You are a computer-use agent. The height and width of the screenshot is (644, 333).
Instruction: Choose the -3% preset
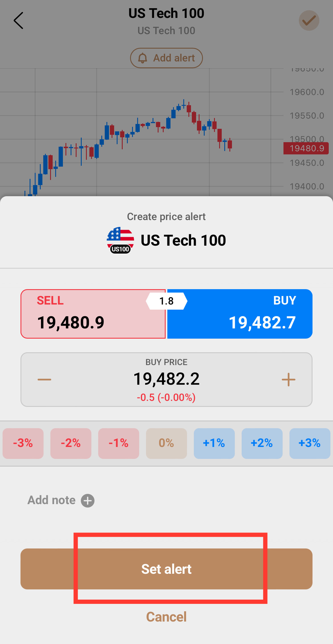pyautogui.click(x=23, y=443)
